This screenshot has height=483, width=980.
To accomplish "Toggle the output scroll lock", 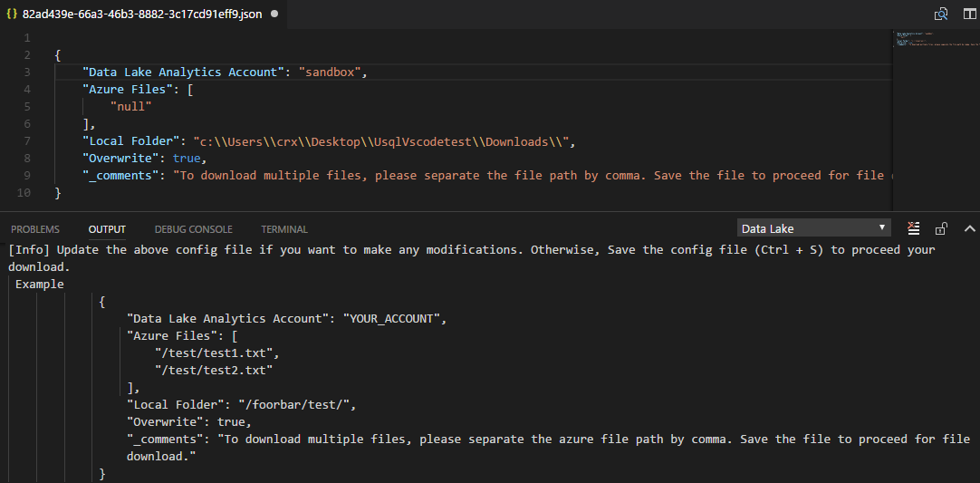I will 941,229.
